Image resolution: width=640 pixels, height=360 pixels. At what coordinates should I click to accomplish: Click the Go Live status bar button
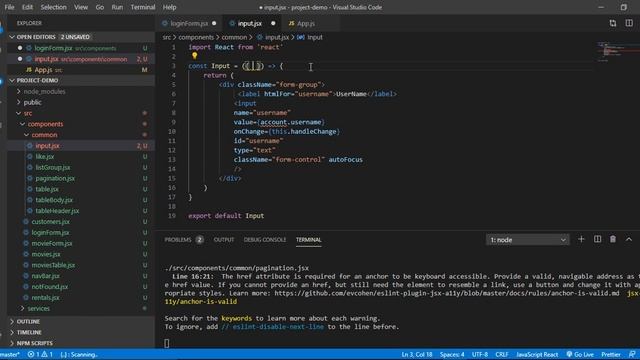coord(580,354)
